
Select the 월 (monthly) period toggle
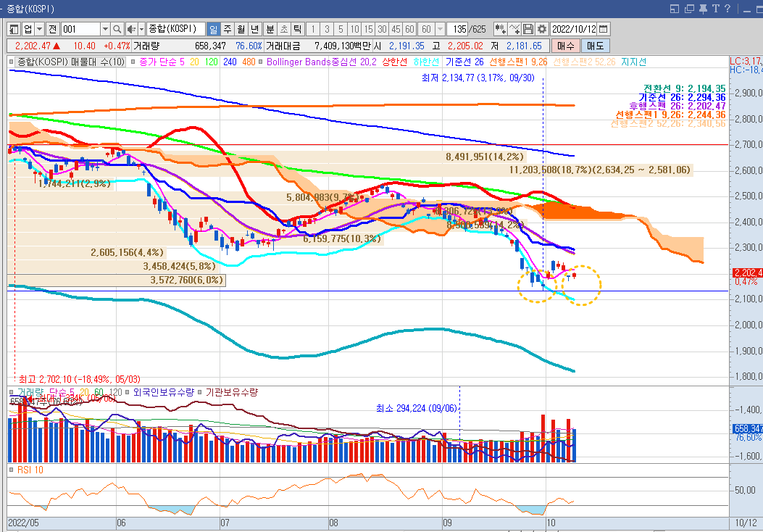[241, 29]
